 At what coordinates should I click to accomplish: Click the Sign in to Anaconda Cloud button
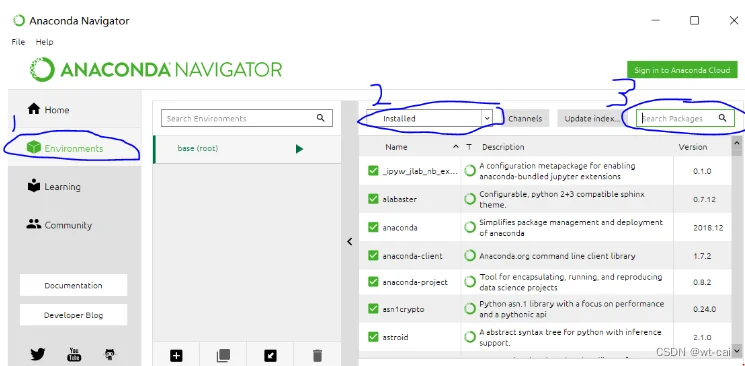(682, 70)
